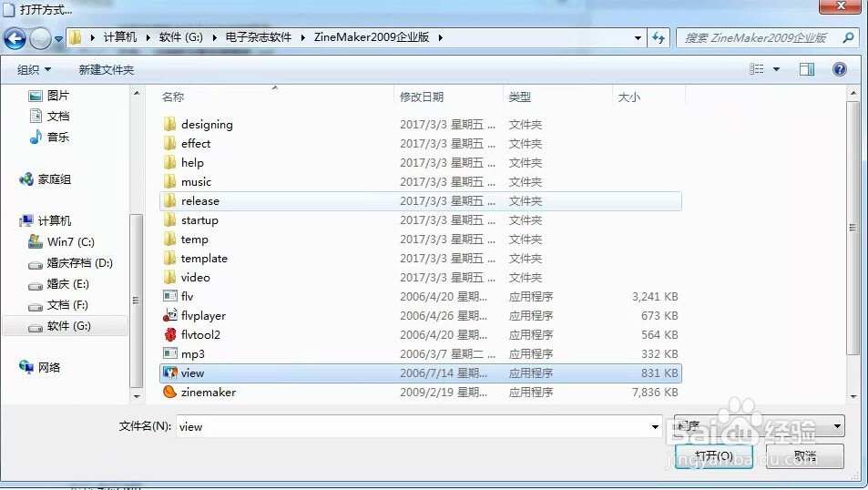This screenshot has height=490, width=868.
Task: Open the 组织 menu
Action: [34, 70]
